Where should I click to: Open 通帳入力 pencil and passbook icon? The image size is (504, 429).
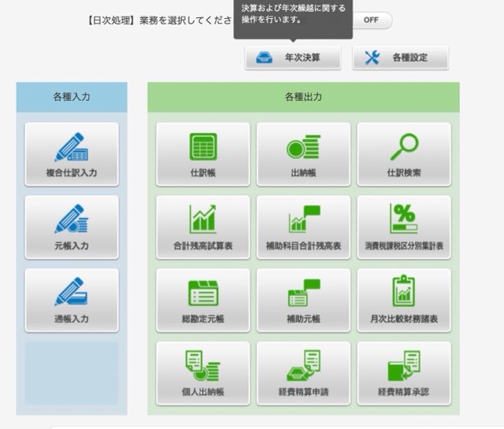tap(72, 291)
